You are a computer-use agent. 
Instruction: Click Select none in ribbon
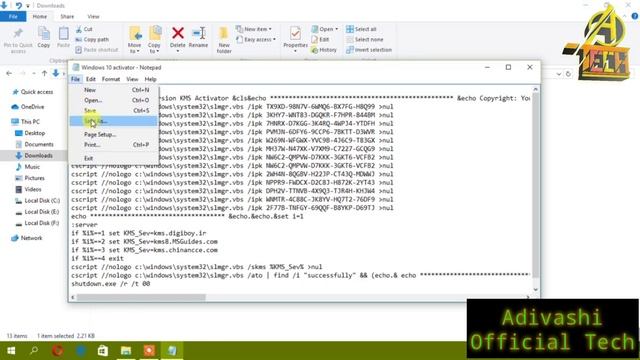coord(364,40)
